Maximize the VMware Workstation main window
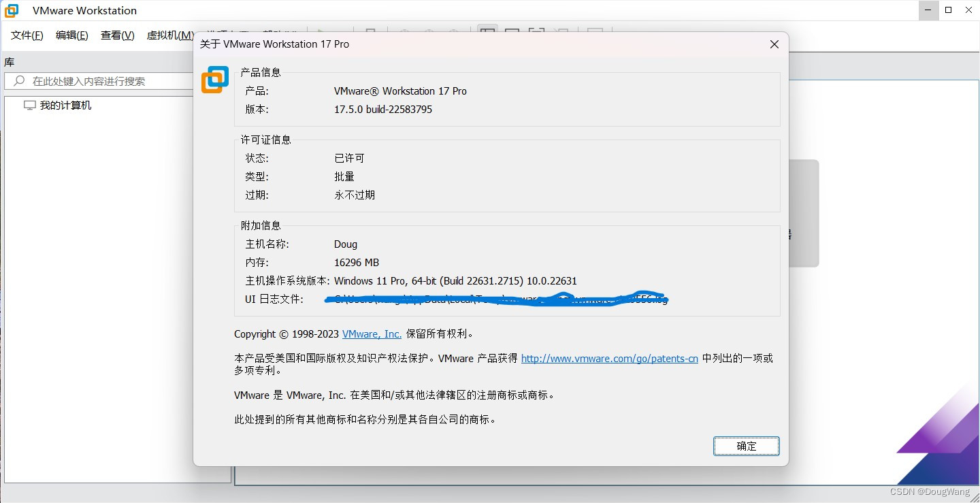The image size is (980, 503). point(949,10)
